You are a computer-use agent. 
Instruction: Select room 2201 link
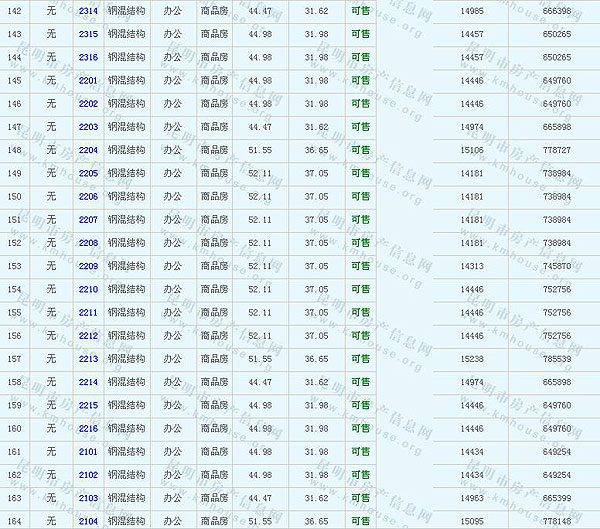pyautogui.click(x=88, y=80)
